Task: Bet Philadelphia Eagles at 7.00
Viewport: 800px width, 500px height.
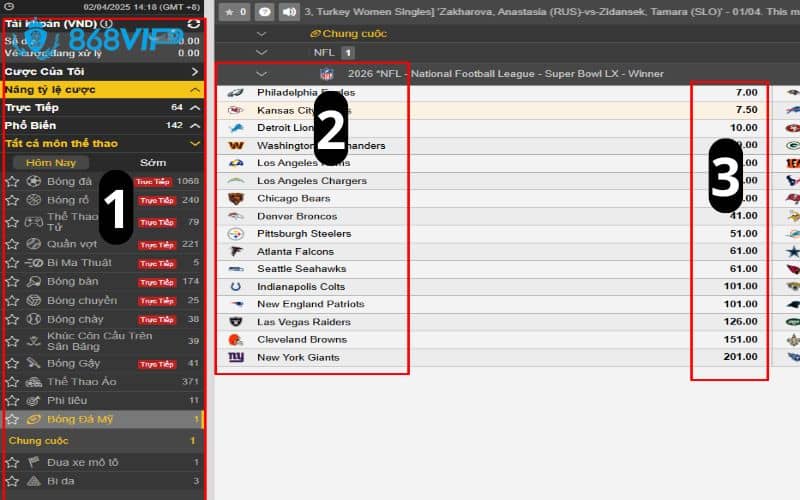Action: tap(746, 92)
